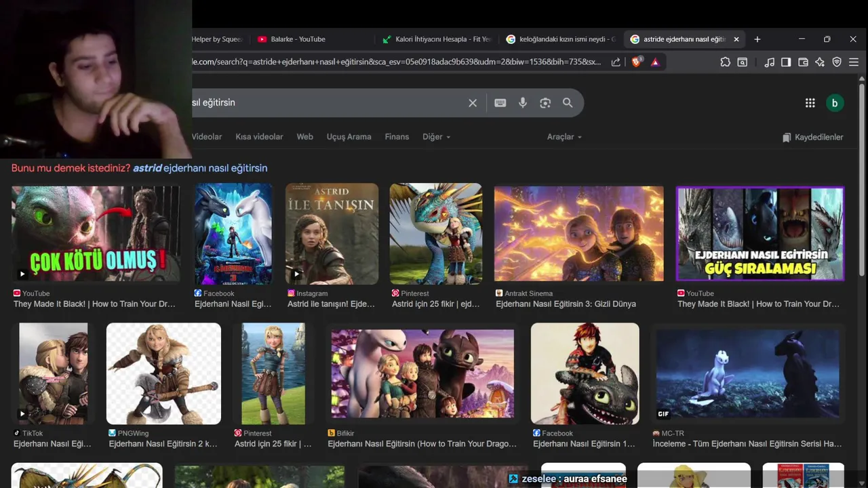
Task: Click the 'Bifikir' source label
Action: [x=345, y=433]
